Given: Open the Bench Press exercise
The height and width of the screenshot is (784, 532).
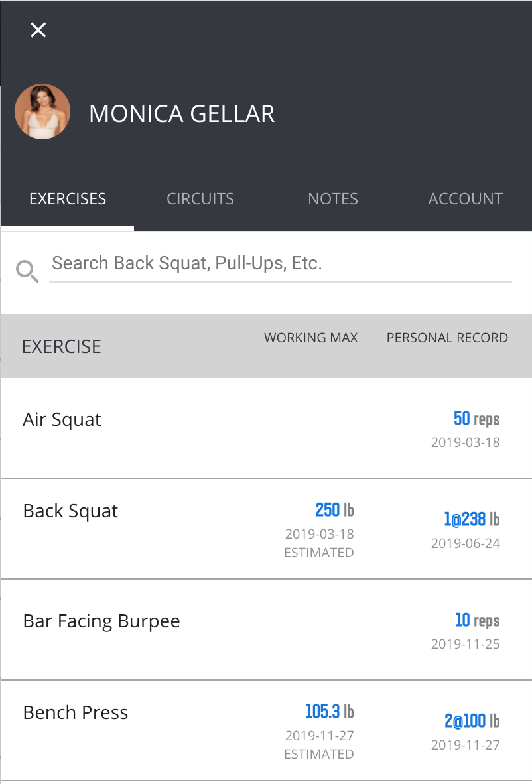Looking at the screenshot, I should (x=267, y=730).
